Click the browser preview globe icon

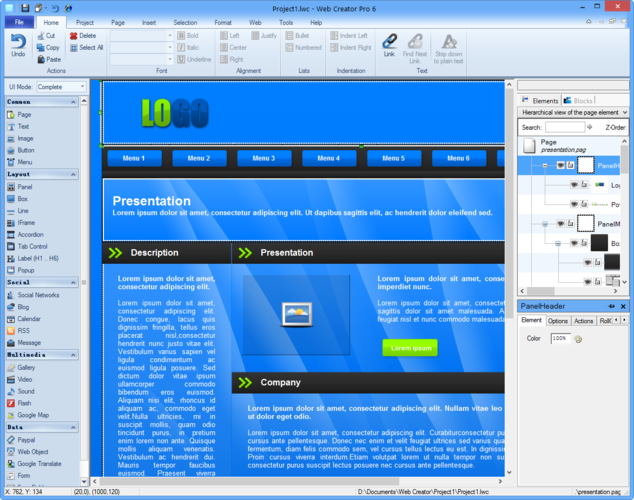click(x=69, y=8)
